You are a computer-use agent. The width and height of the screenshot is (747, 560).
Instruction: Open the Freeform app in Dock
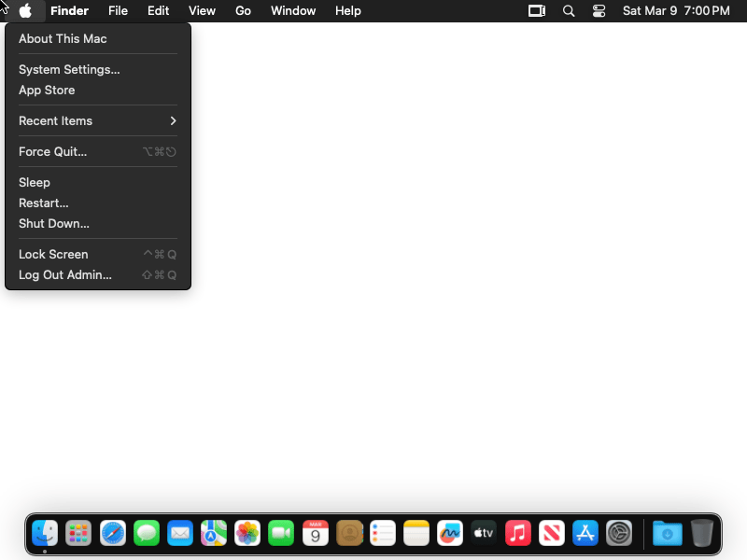(450, 533)
